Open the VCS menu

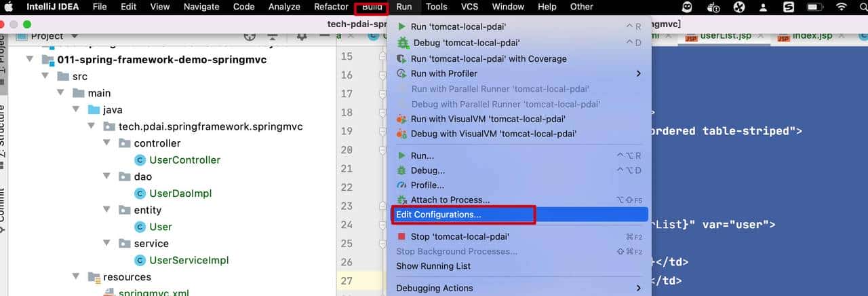pos(469,7)
